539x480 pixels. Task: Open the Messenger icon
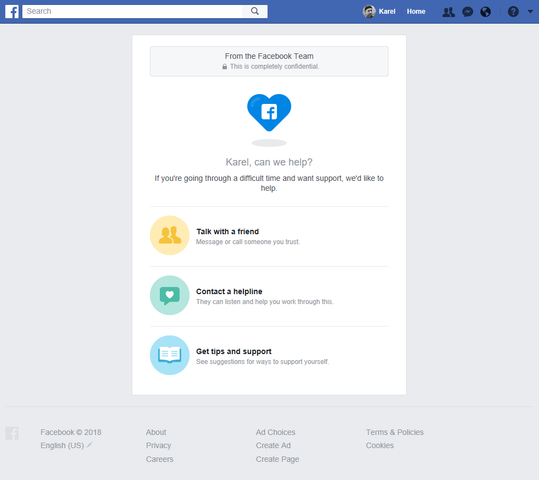(468, 12)
